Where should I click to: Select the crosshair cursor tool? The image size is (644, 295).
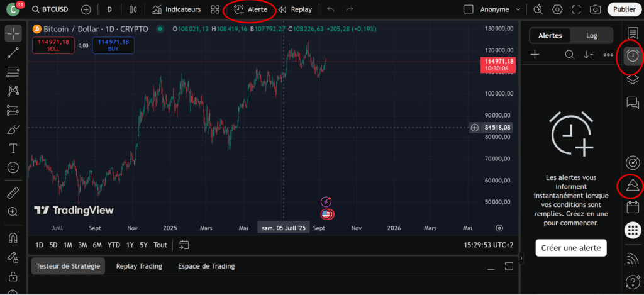pyautogui.click(x=13, y=33)
